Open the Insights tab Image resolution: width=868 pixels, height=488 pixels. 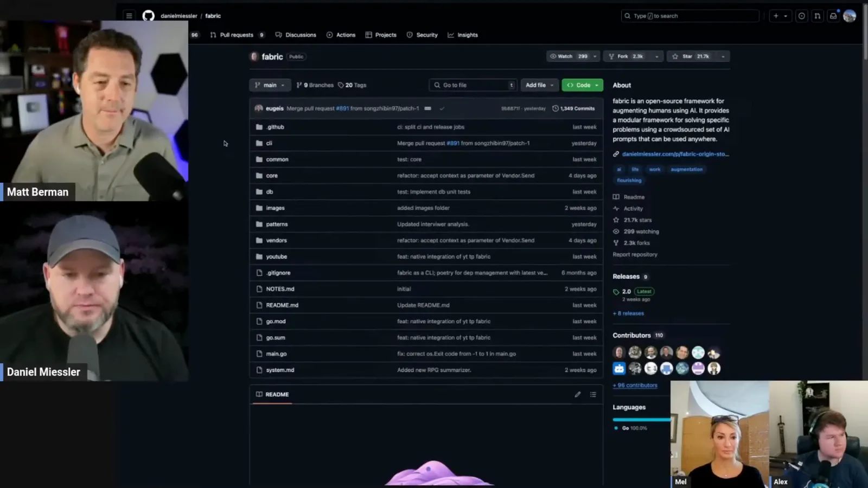pyautogui.click(x=463, y=35)
